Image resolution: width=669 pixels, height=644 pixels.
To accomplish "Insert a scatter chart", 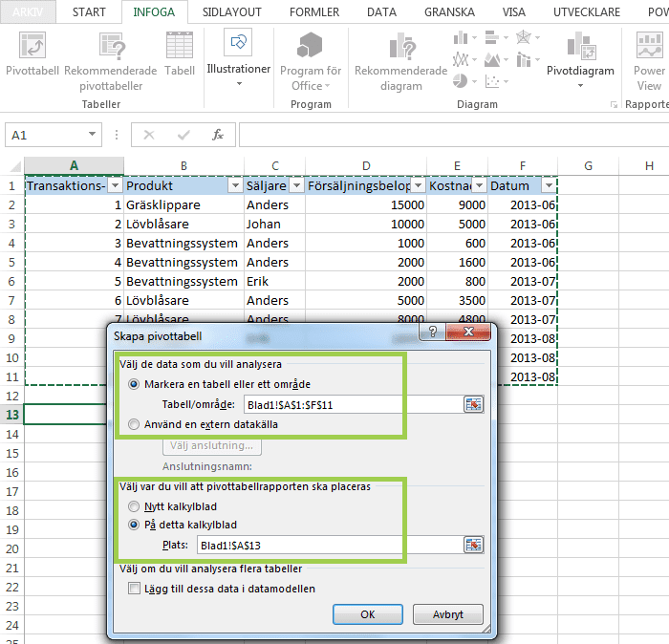I will (x=492, y=81).
